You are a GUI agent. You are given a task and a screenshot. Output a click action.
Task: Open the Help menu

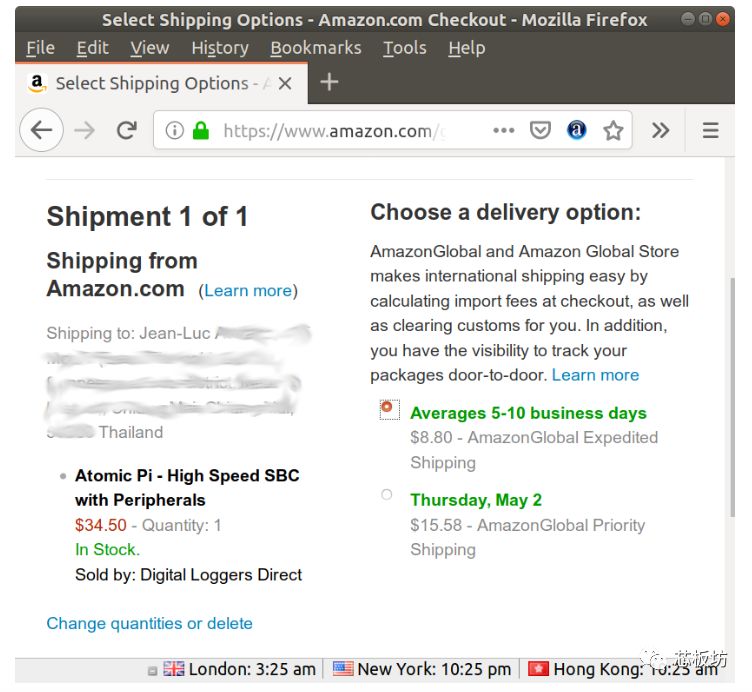467,48
